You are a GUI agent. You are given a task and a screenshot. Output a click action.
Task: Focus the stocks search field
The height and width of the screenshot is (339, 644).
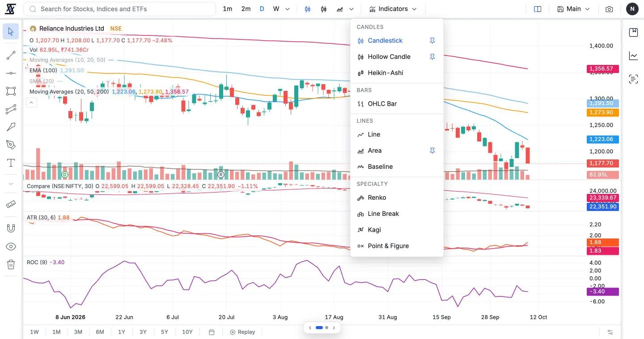point(119,9)
